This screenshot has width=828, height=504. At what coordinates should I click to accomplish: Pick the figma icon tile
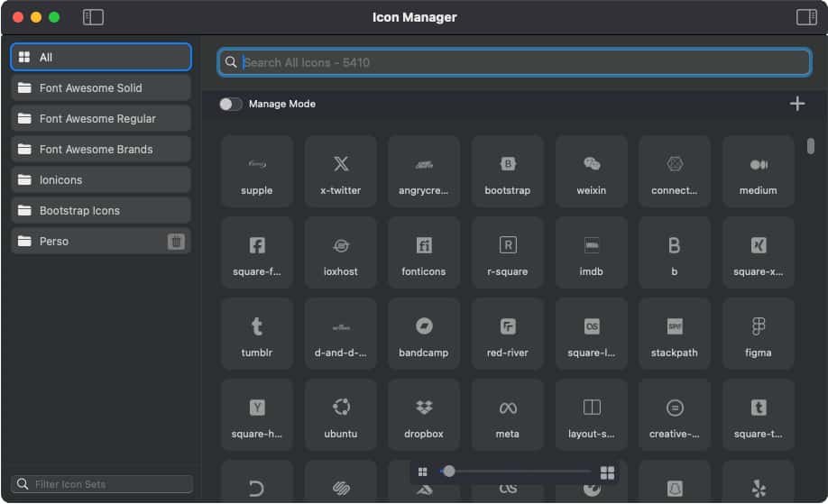[758, 334]
